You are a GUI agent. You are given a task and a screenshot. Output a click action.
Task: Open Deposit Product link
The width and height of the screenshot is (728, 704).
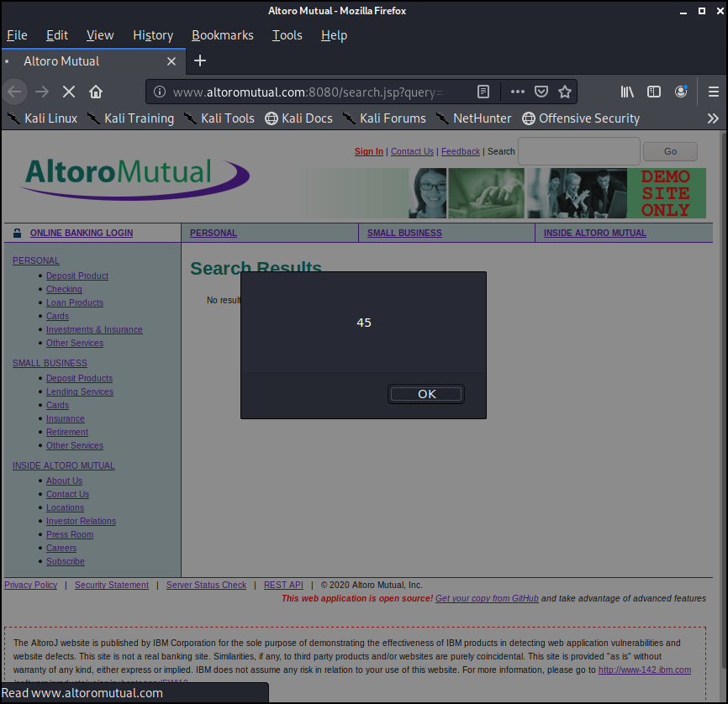pos(77,276)
